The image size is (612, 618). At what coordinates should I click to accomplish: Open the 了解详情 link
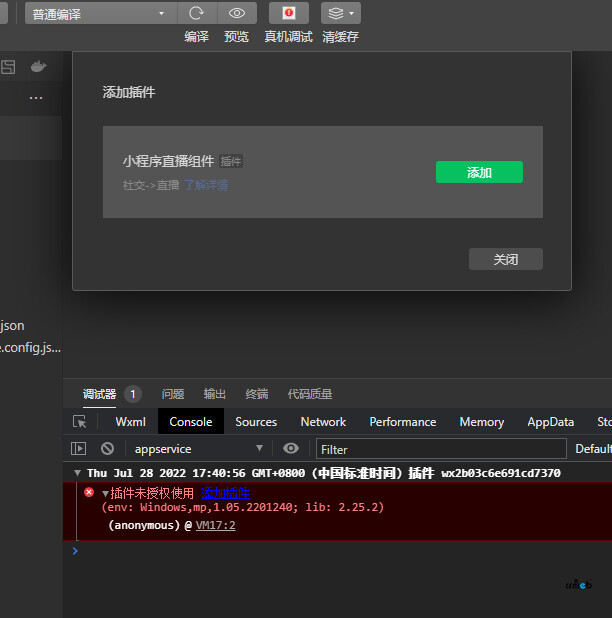(x=206, y=185)
